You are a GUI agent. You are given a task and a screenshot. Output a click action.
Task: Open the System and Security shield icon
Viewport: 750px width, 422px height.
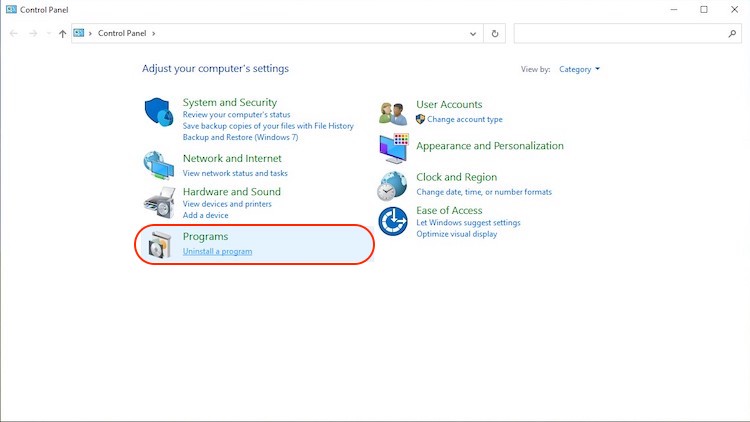[159, 112]
